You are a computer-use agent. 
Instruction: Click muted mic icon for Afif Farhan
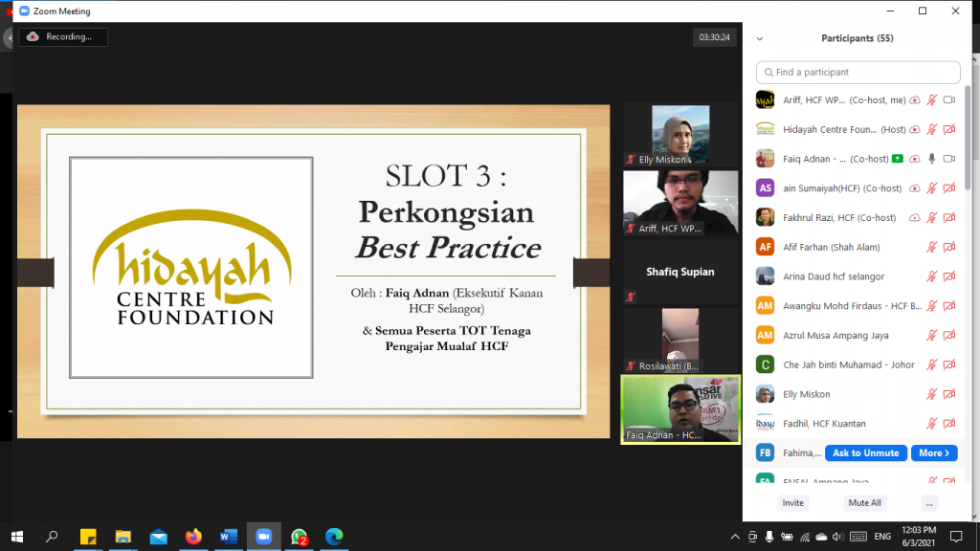931,247
